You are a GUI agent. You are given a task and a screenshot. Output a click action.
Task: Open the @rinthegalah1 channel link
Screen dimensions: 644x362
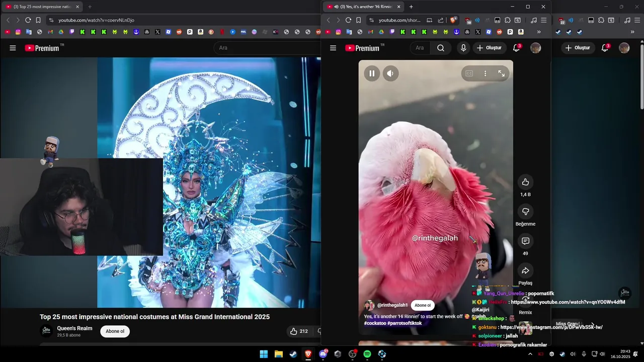392,305
